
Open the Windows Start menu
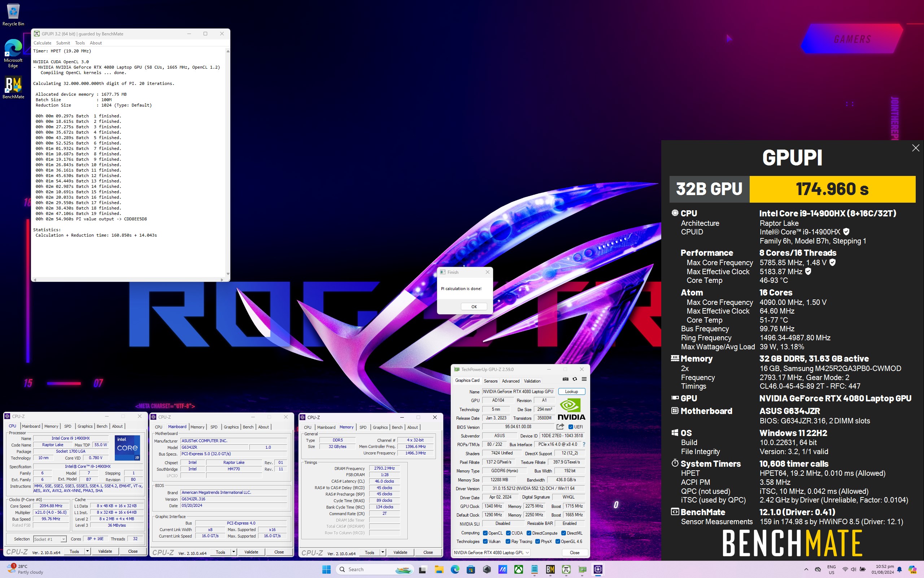click(x=326, y=569)
